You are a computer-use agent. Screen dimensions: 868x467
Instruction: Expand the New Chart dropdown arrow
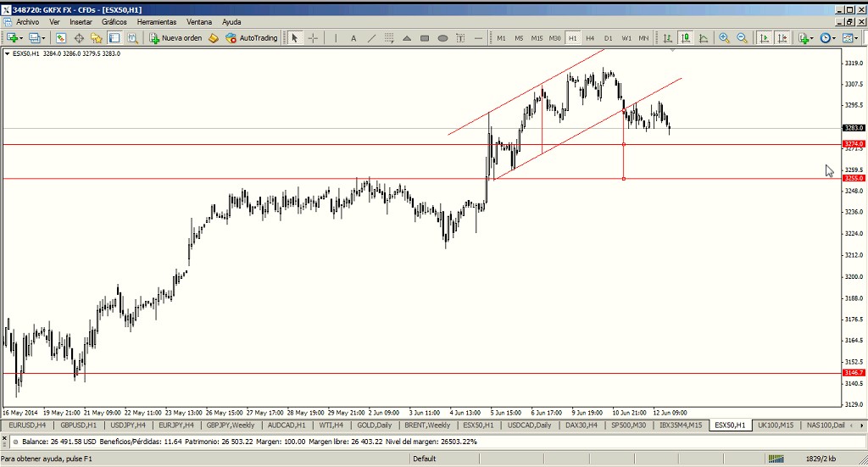coord(21,38)
